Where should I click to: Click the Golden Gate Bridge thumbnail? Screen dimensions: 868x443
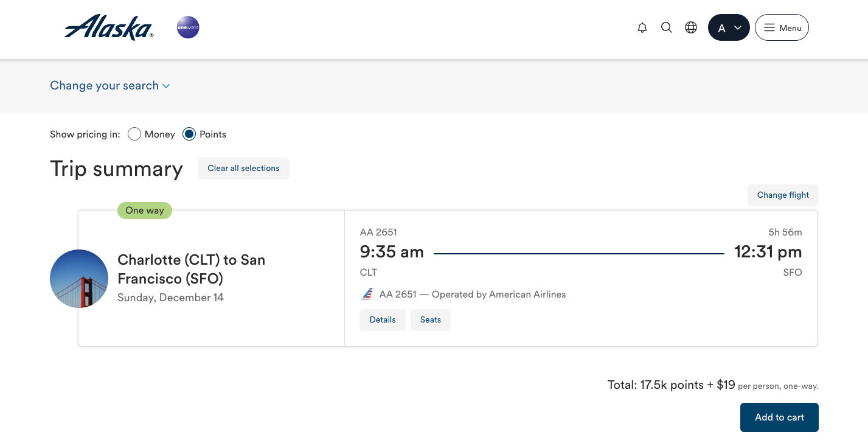79,278
